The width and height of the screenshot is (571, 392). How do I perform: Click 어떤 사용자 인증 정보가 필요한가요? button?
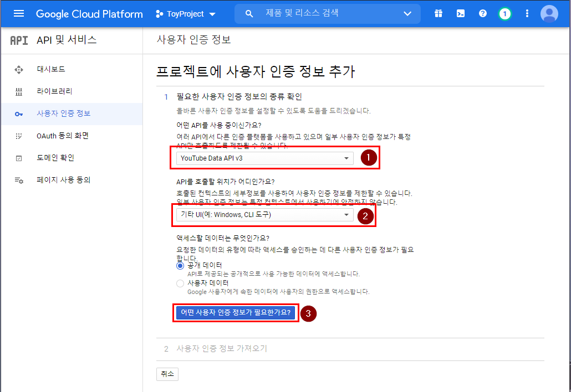[236, 313]
